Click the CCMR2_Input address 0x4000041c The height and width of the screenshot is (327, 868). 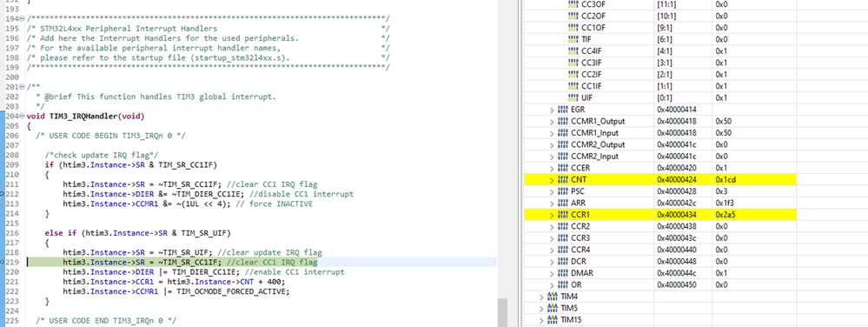(677, 157)
